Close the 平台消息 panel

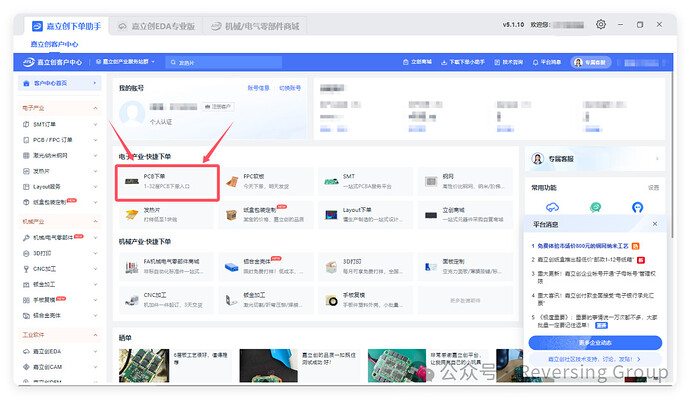coord(655,224)
